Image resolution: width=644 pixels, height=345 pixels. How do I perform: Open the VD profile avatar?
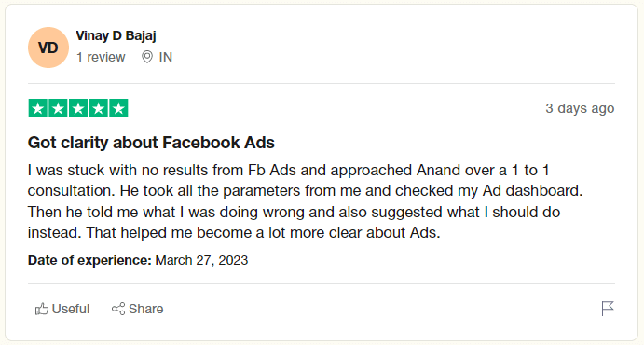(48, 48)
